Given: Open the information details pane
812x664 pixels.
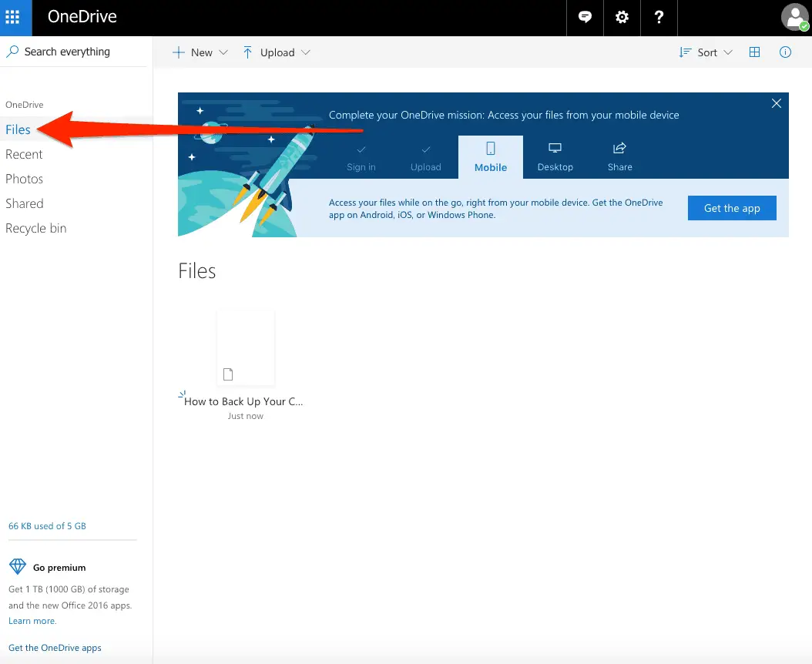Looking at the screenshot, I should point(785,52).
